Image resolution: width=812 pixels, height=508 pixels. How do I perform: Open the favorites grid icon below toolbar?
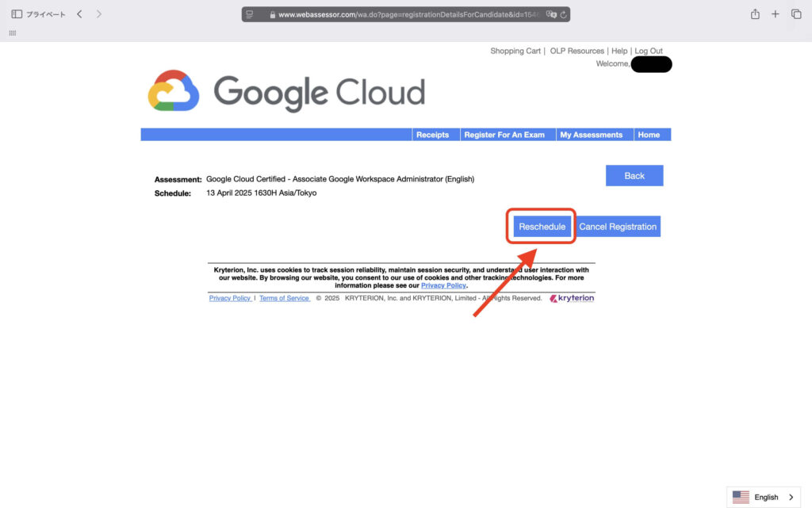pyautogui.click(x=13, y=33)
